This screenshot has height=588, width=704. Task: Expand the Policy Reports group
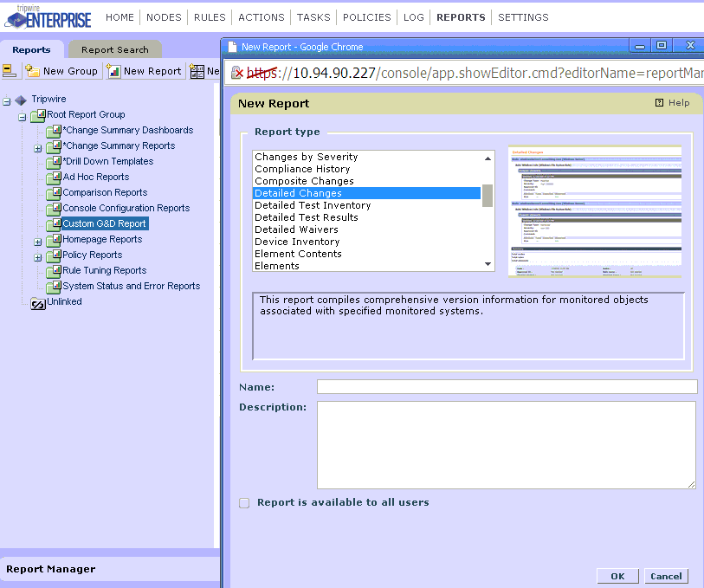point(37,256)
